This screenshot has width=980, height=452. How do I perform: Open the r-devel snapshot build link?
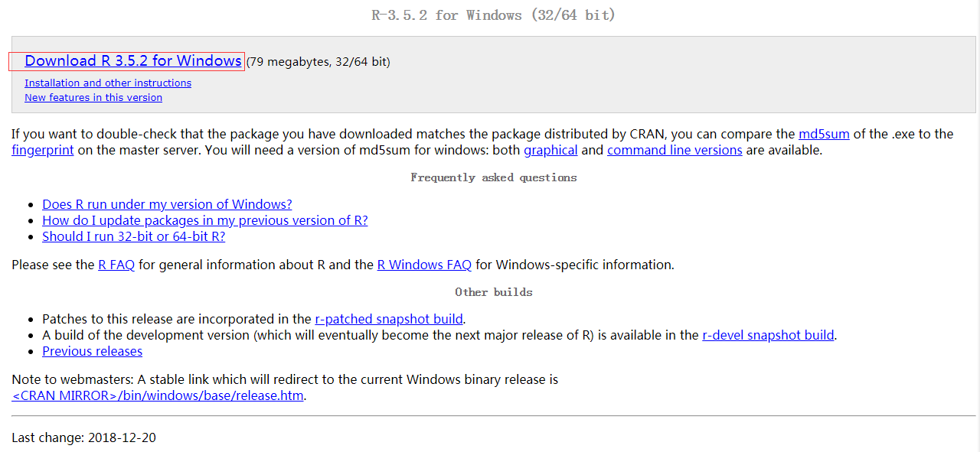click(768, 335)
